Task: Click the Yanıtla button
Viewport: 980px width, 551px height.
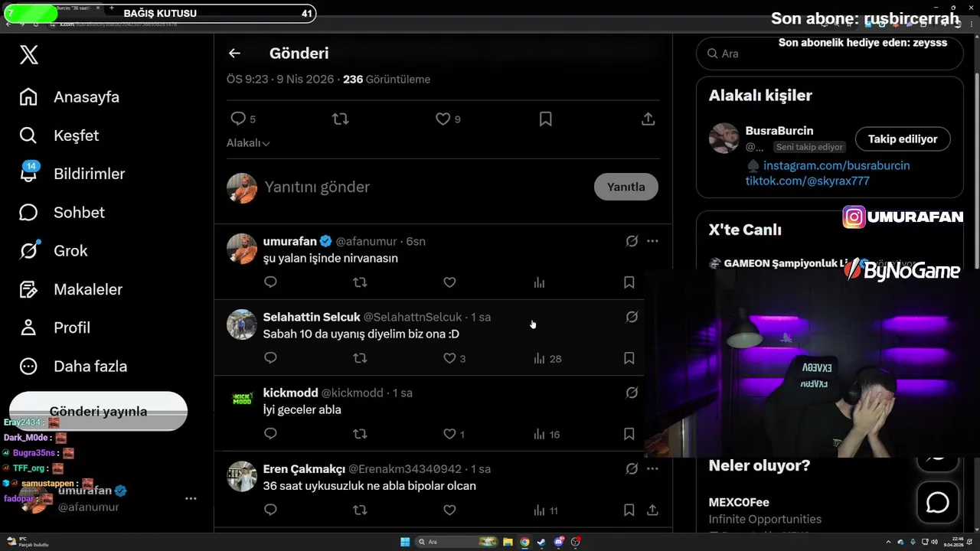Action: click(x=626, y=187)
